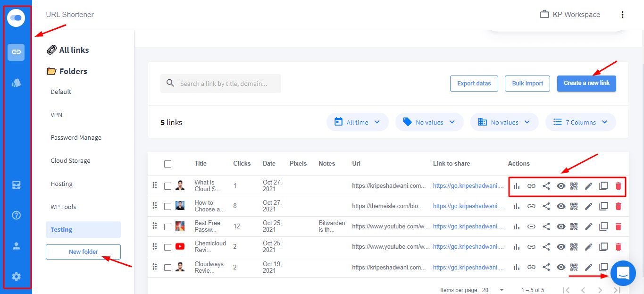Open the 7 Columns dropdown
The width and height of the screenshot is (644, 294).
[x=580, y=122]
